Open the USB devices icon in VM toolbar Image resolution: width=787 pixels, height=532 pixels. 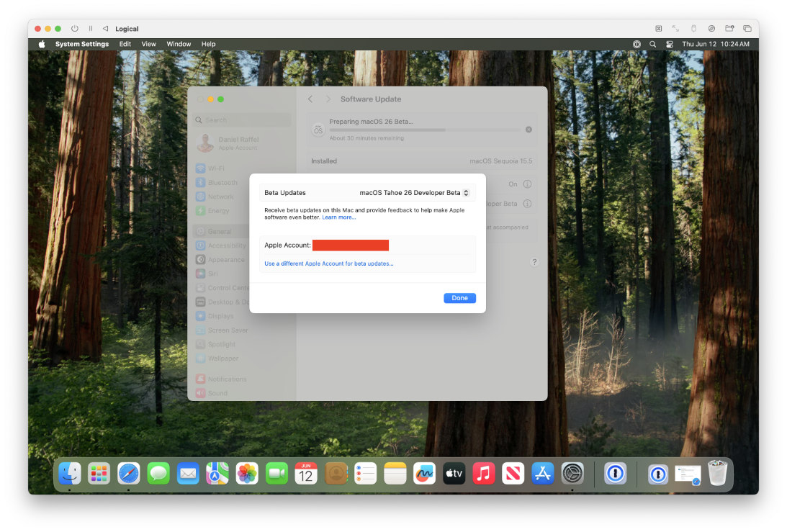693,29
